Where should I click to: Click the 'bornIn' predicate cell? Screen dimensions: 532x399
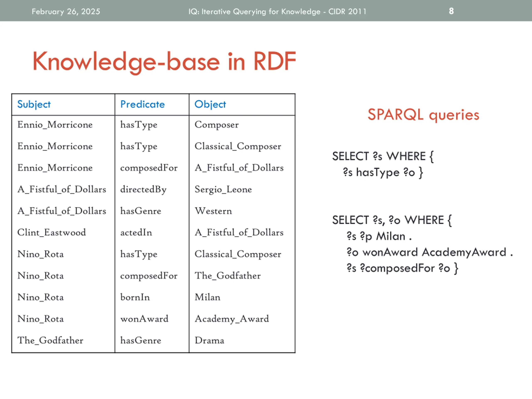point(135,297)
